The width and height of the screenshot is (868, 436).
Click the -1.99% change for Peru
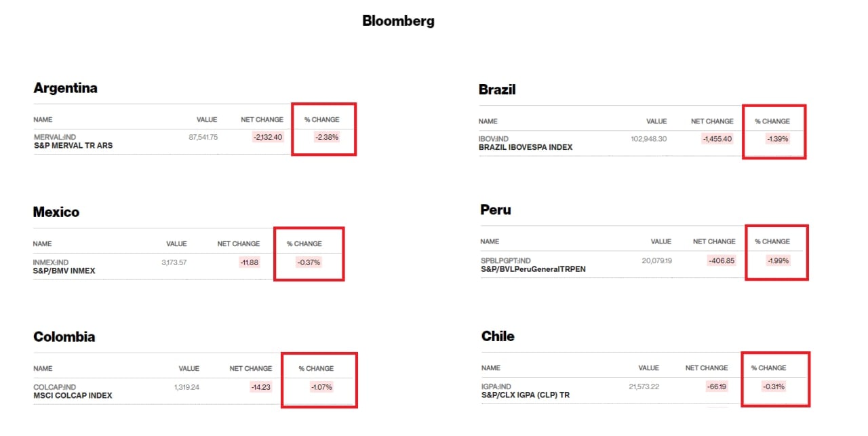tap(777, 260)
